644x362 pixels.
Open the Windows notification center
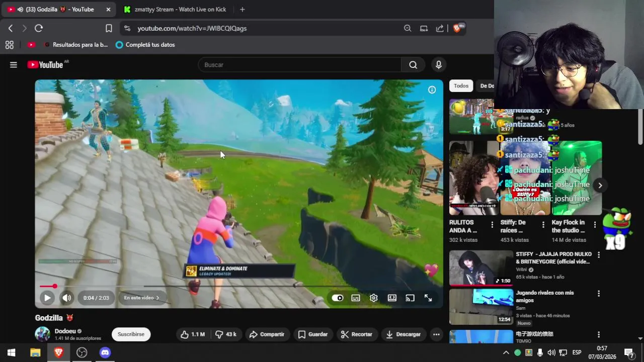[629, 352]
